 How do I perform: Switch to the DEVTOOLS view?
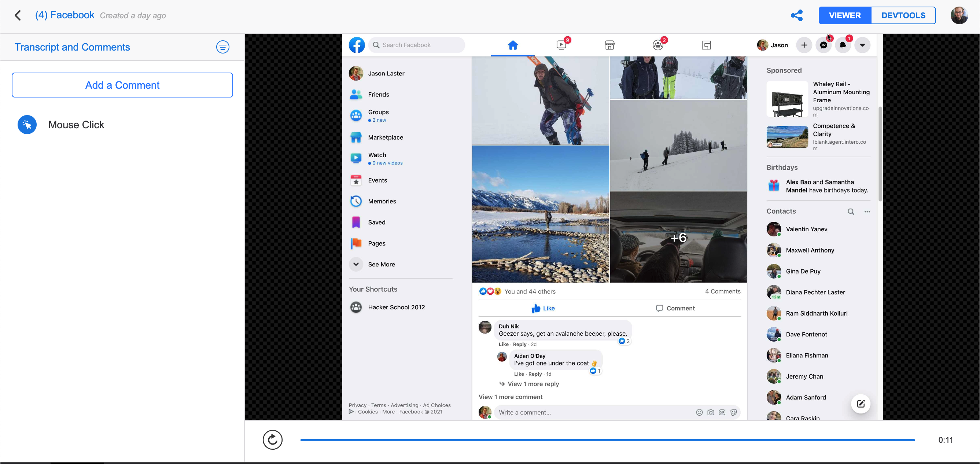[x=903, y=15]
